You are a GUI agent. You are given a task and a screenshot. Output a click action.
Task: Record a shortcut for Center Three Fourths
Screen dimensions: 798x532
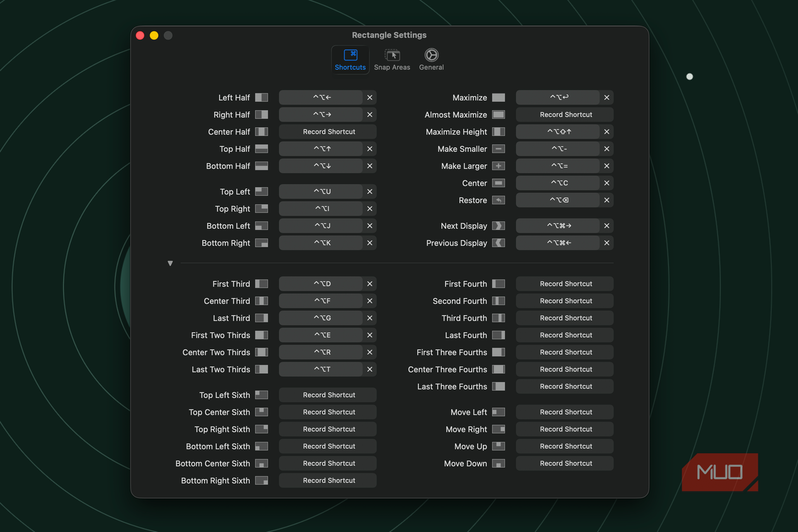pyautogui.click(x=565, y=369)
